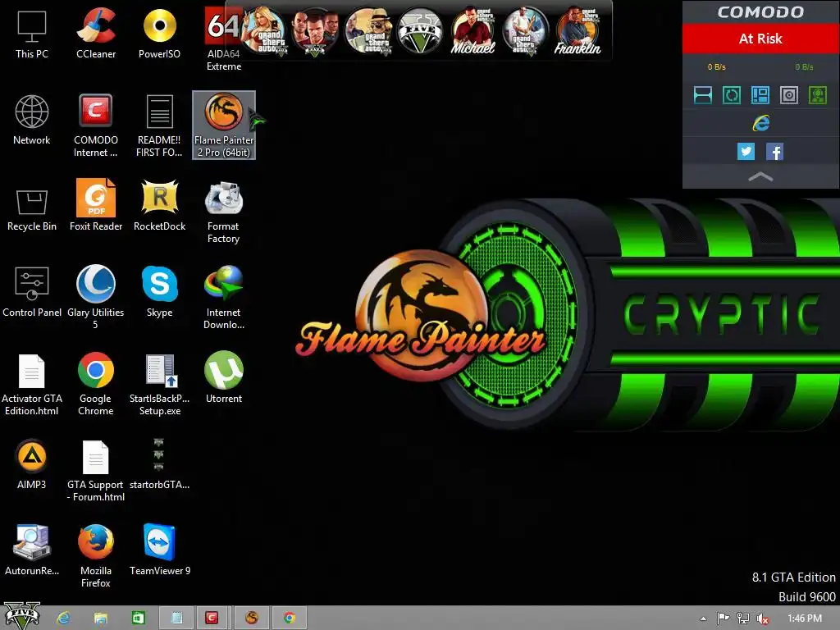
Task: Click the COMODO logo header
Action: tap(760, 11)
